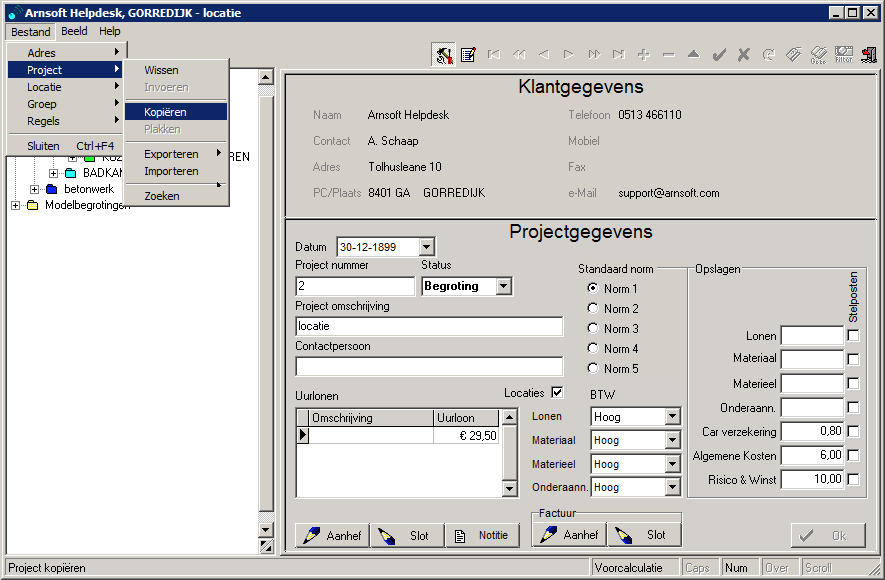This screenshot has height=580, width=885.
Task: Uncheck the Locaties checkbox
Action: pyautogui.click(x=557, y=393)
